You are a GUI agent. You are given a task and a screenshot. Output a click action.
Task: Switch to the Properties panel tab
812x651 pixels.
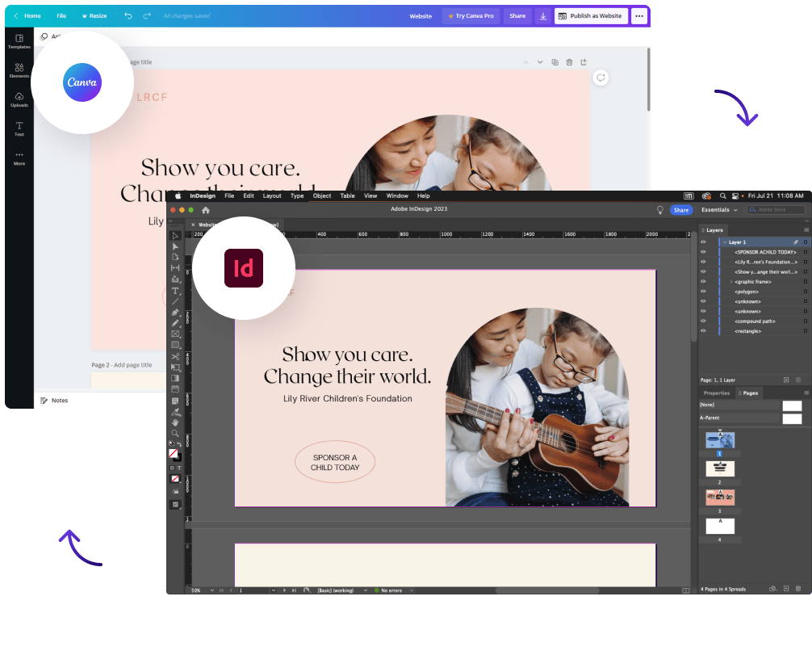coord(717,393)
